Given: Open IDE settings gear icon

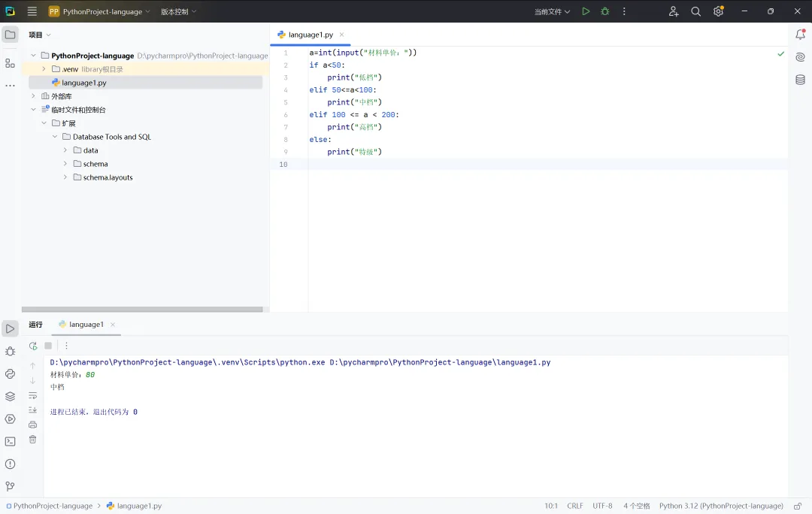Looking at the screenshot, I should tap(718, 11).
